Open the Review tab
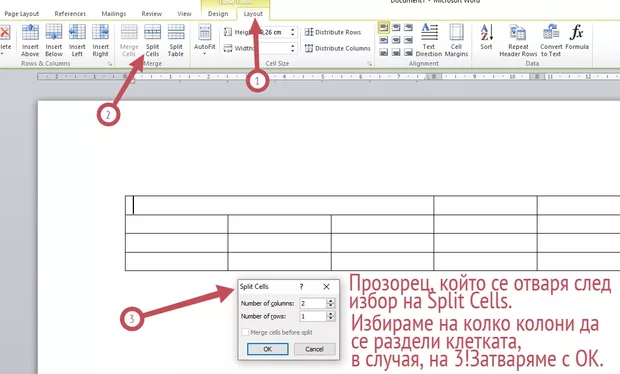The image size is (620, 374). (x=151, y=14)
